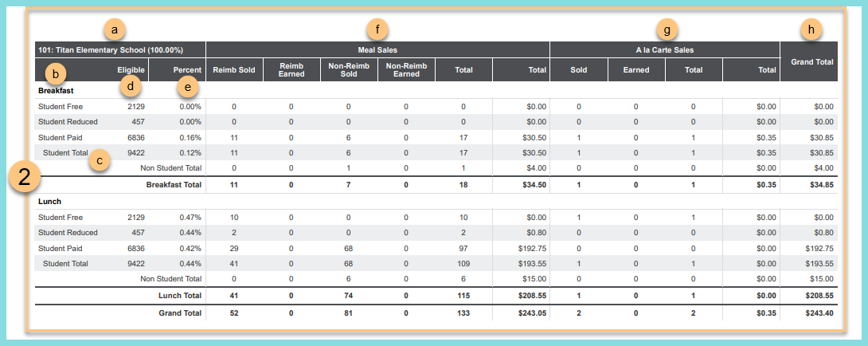Select the 'Earned' header under A la Carte
Image resolution: width=868 pixels, height=346 pixels.
[636, 70]
